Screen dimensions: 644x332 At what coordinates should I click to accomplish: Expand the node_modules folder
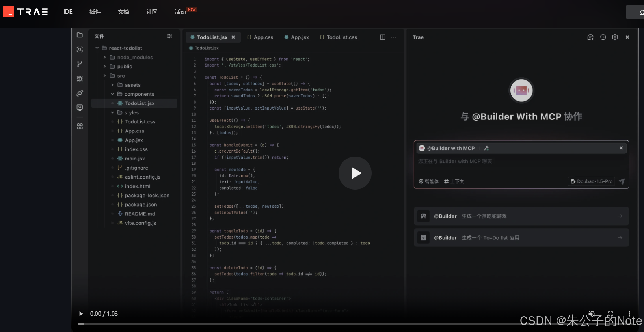click(x=105, y=57)
